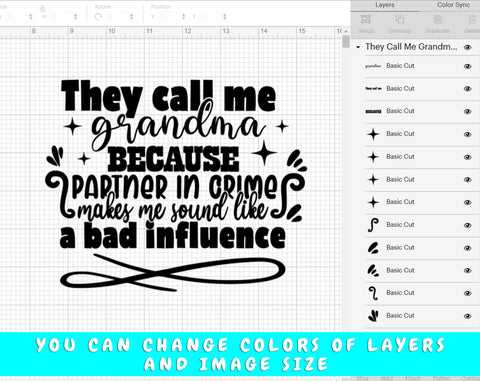Select the three-petal fan layer thumbnail

tap(373, 316)
